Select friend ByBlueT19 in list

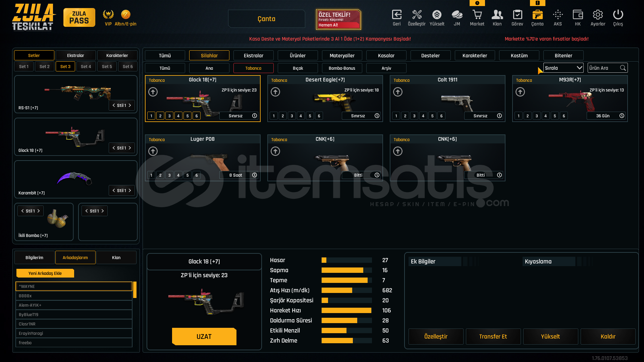click(x=74, y=314)
